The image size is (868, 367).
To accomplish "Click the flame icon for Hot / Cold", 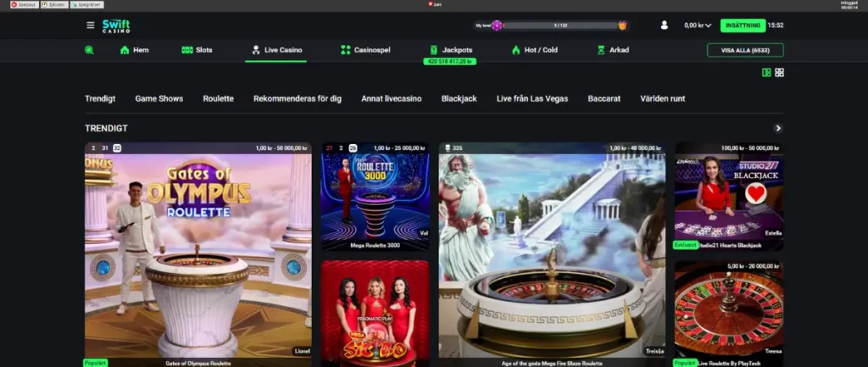I will click(x=516, y=50).
